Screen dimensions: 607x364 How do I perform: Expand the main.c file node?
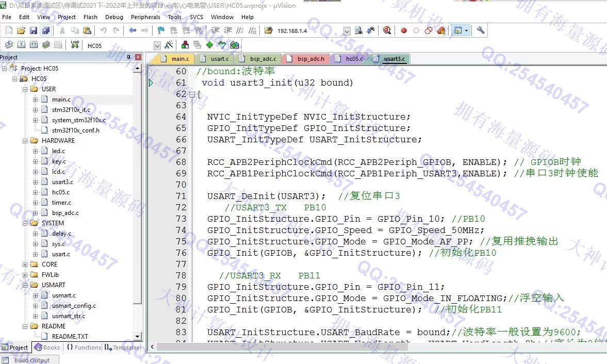35,100
